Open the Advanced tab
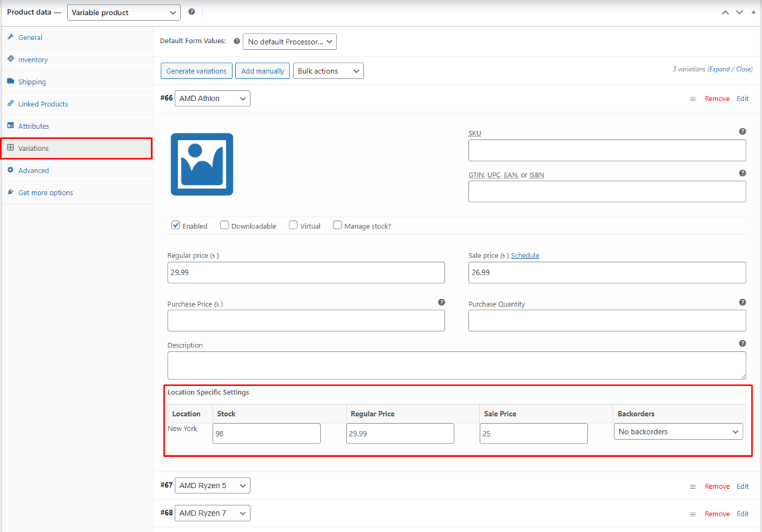762x532 pixels. pyautogui.click(x=12, y=170)
